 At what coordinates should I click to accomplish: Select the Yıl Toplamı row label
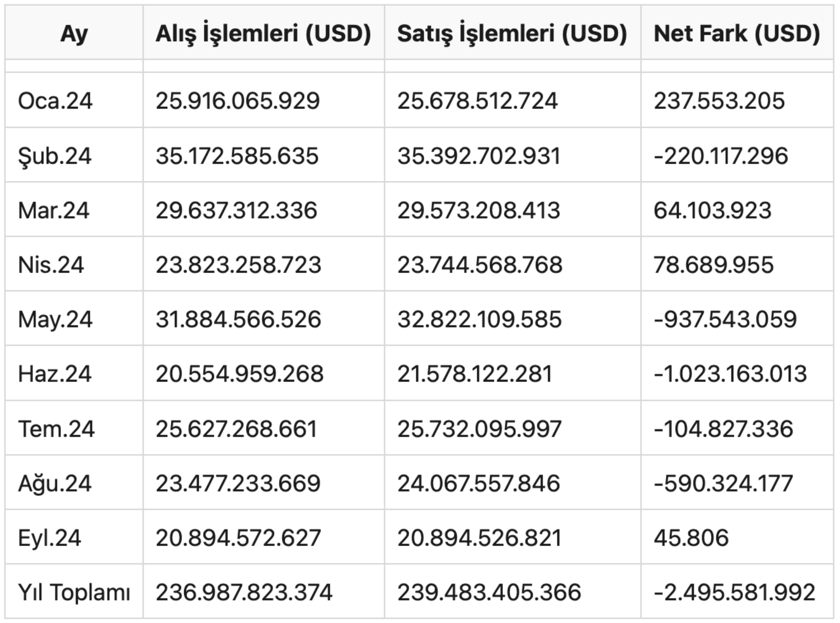74,592
